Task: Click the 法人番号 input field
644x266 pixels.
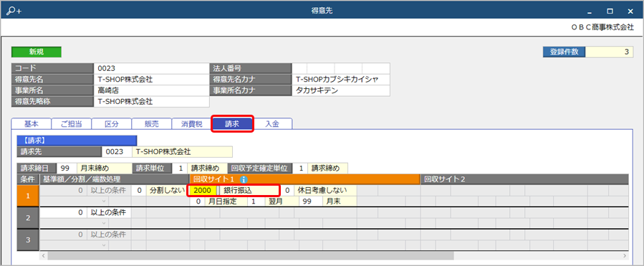Action: [341, 68]
